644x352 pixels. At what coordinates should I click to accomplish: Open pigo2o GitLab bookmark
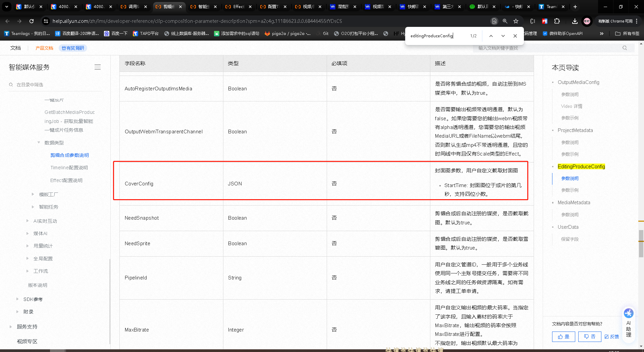tap(287, 34)
